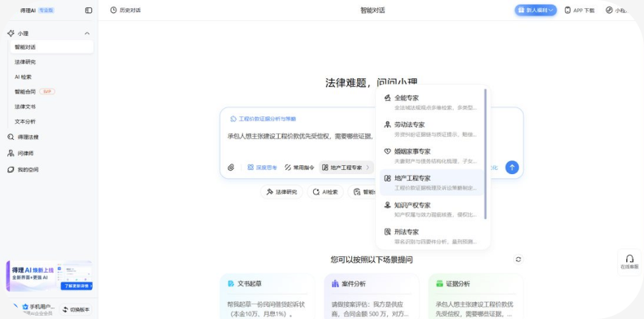Click the 全能专家 icon in dropdown
This screenshot has height=319, width=644.
[387, 98]
